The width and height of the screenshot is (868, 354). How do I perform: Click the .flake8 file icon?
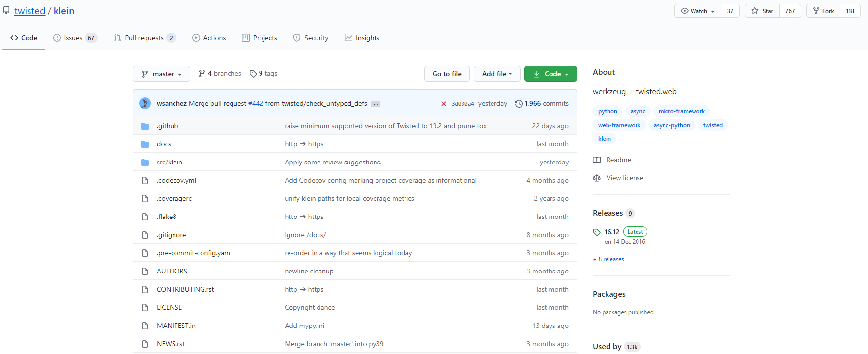(145, 217)
